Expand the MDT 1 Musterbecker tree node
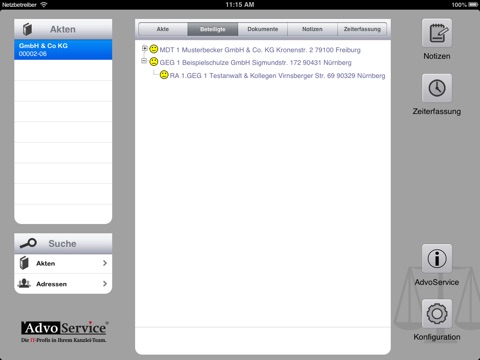The image size is (480, 360). coord(144,48)
